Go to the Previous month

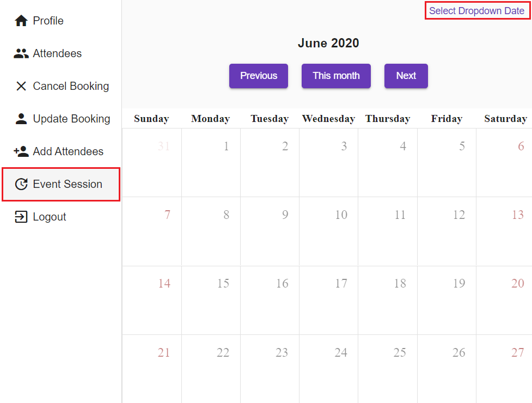tap(259, 76)
